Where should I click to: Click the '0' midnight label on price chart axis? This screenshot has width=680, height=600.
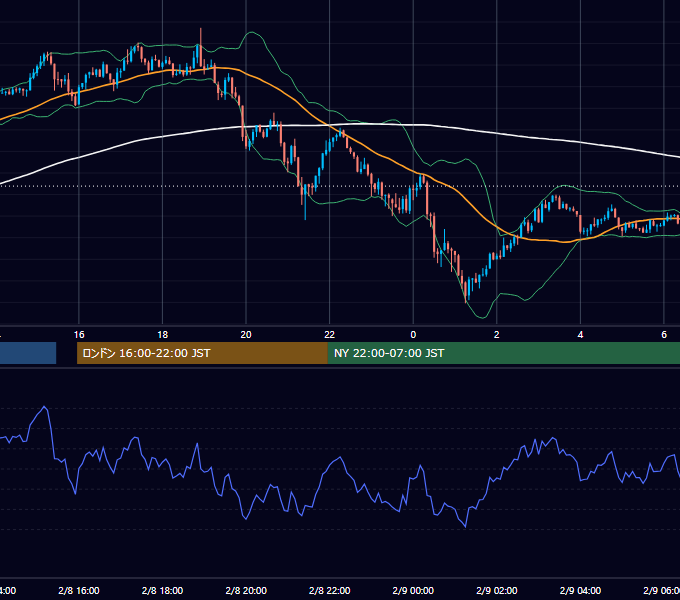click(413, 335)
